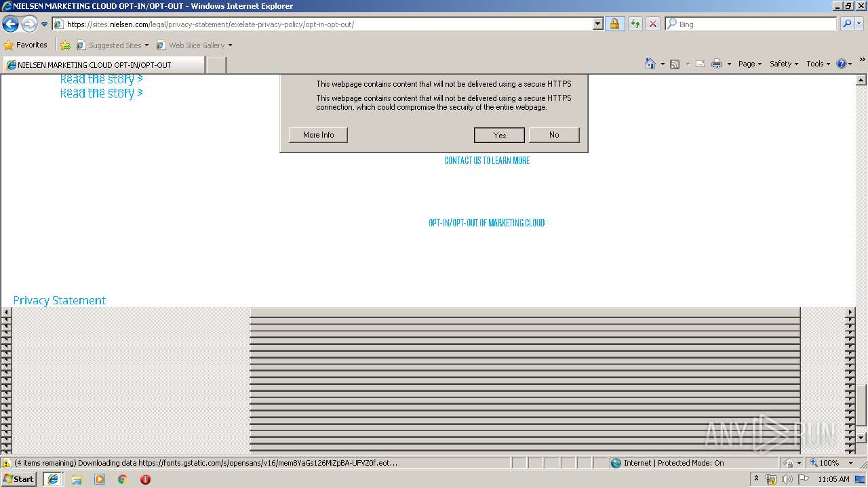
Task: Open the search provider dropdown
Action: pyautogui.click(x=859, y=24)
